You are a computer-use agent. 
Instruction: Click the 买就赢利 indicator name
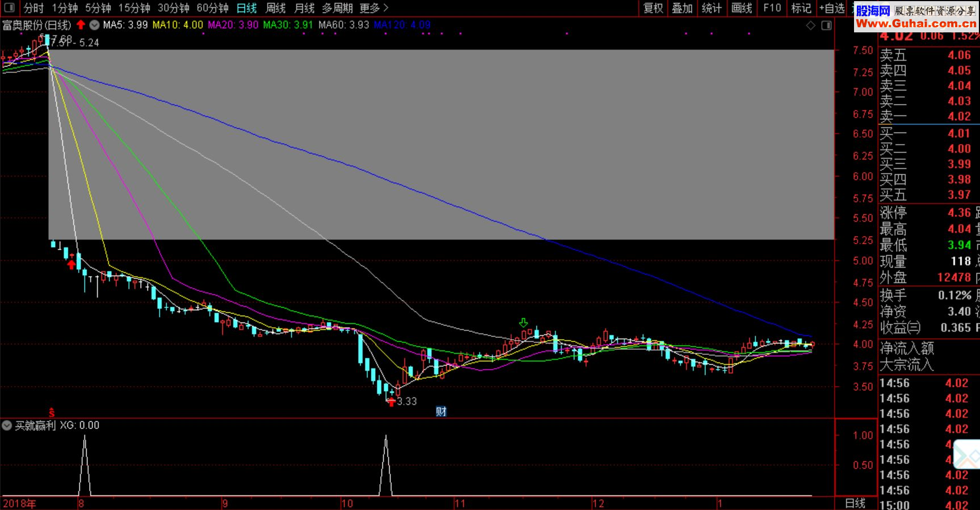click(35, 425)
